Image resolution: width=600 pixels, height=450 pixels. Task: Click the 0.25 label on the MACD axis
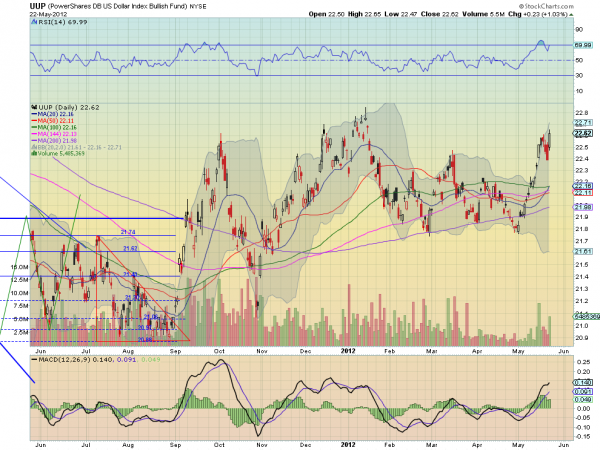(x=584, y=362)
